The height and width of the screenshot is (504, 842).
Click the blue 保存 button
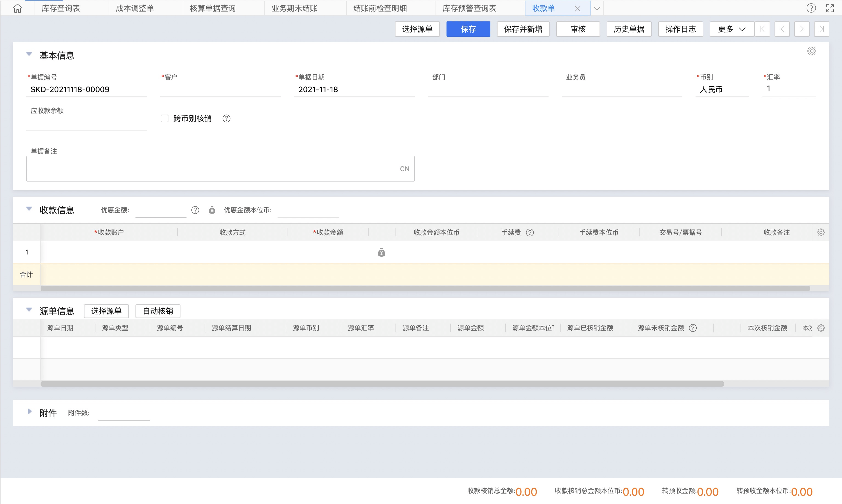click(468, 29)
